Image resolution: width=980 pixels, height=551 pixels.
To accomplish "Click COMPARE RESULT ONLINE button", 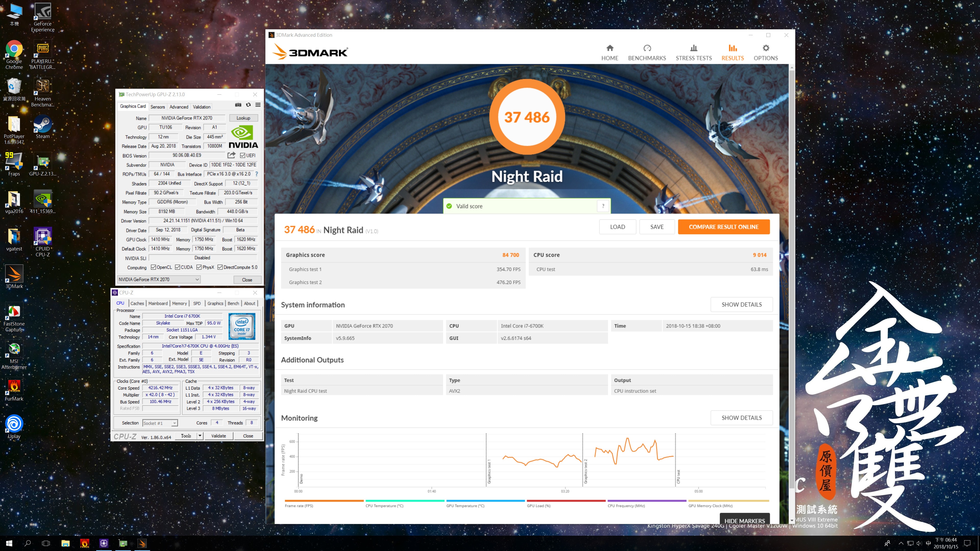I will click(x=724, y=227).
